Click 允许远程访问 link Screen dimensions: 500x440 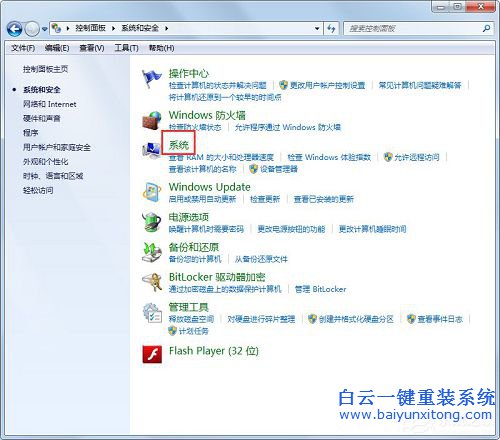(x=417, y=157)
